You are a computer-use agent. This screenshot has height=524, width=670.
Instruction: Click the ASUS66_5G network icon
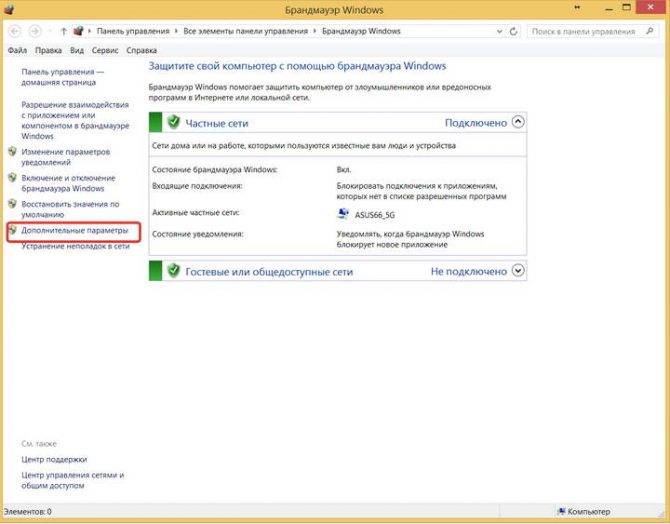coord(345,214)
